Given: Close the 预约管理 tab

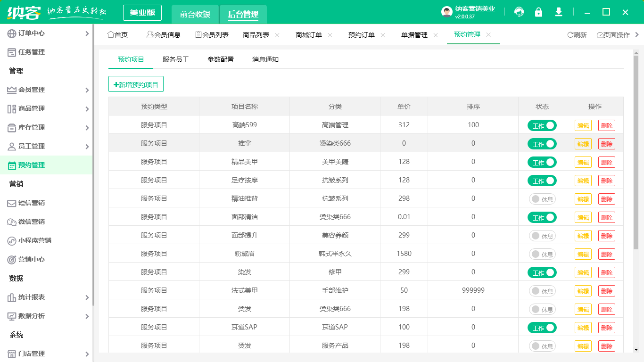Looking at the screenshot, I should [488, 35].
